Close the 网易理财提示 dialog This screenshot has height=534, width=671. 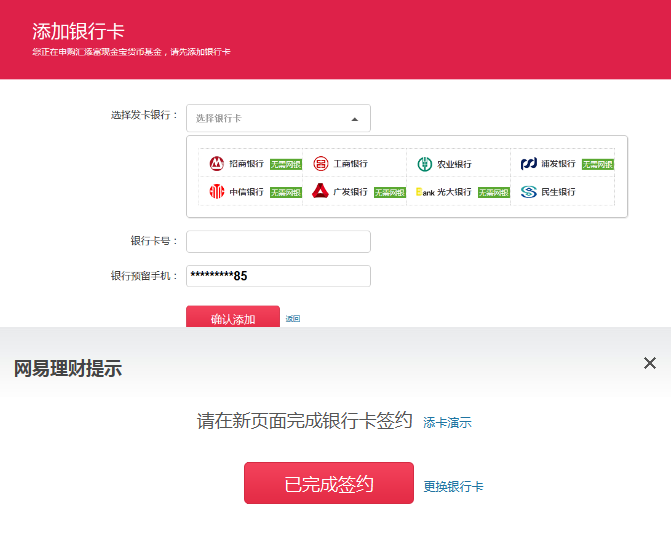tap(650, 363)
